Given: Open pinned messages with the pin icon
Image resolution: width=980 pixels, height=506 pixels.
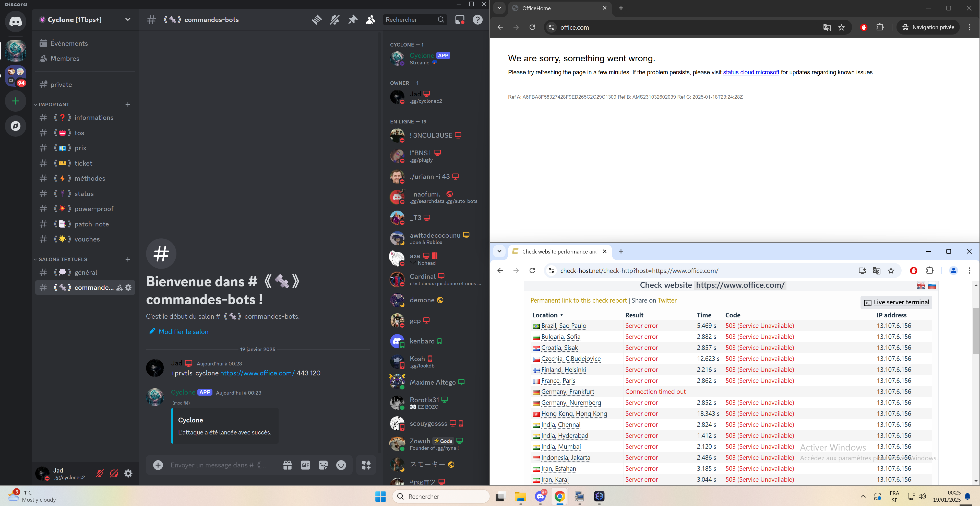Looking at the screenshot, I should 353,20.
